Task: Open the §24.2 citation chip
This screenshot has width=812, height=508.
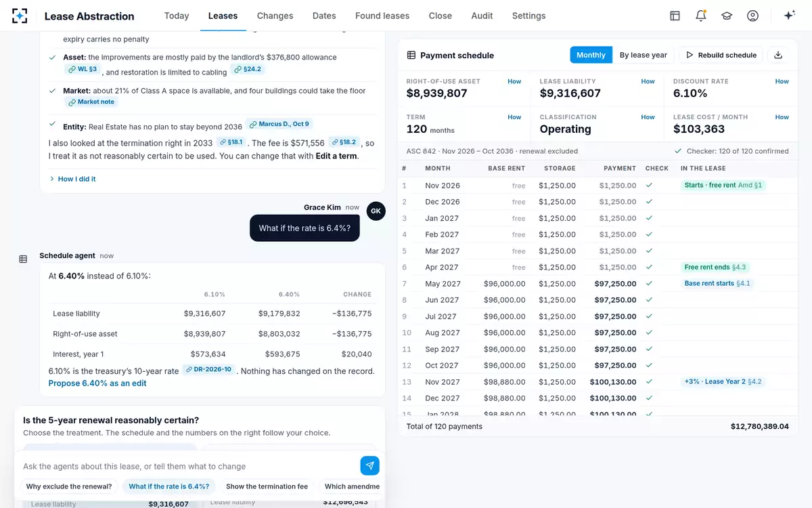Action: click(247, 69)
